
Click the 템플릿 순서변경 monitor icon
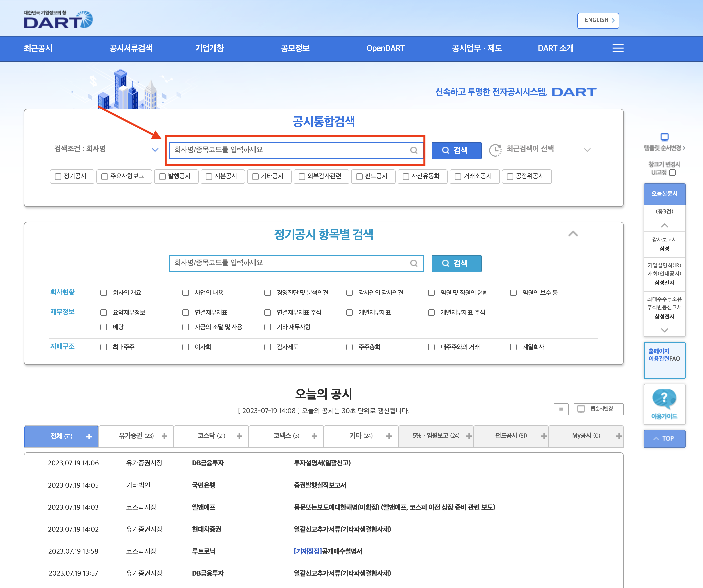pos(664,137)
